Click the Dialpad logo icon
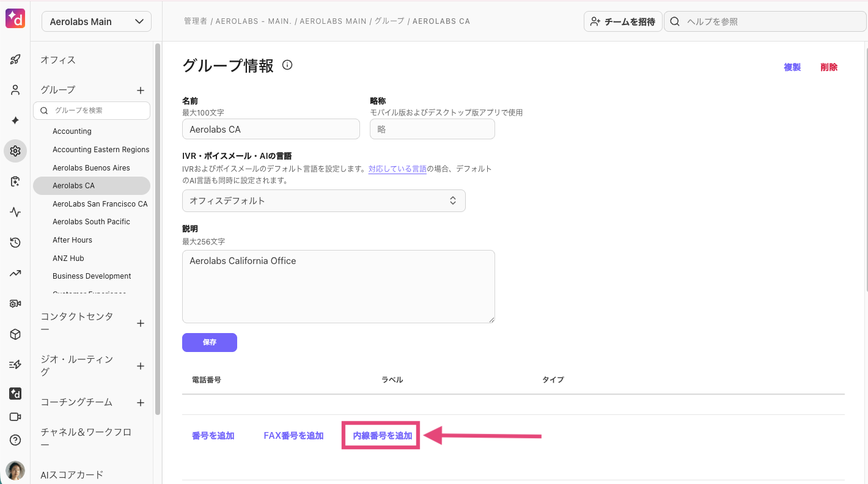The height and width of the screenshot is (484, 868). 15,19
